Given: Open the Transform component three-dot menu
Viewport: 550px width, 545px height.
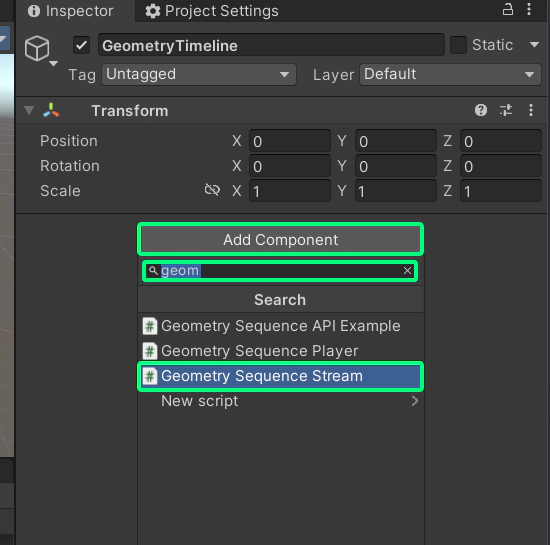Looking at the screenshot, I should (531, 110).
